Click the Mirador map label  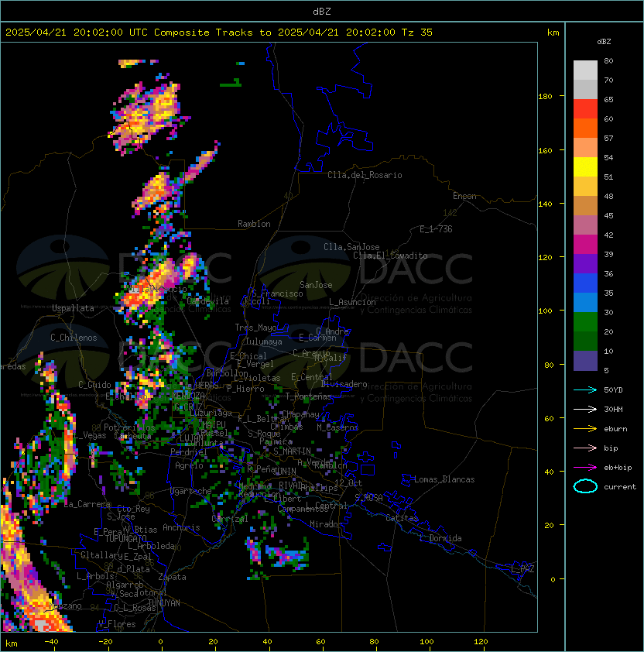pyautogui.click(x=326, y=524)
